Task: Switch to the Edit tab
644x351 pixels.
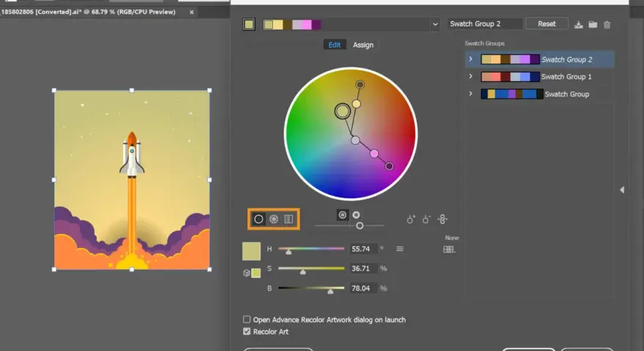Action: tap(334, 45)
